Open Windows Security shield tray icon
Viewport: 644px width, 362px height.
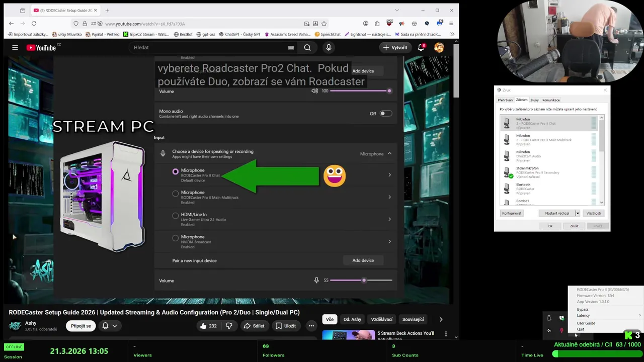(x=561, y=318)
